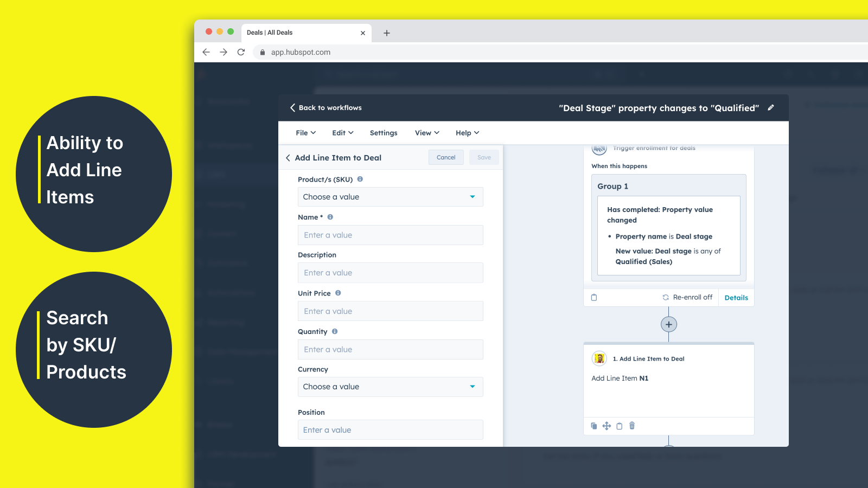Click the clipboard icon on the trigger card
The height and width of the screenshot is (488, 868).
point(594,297)
